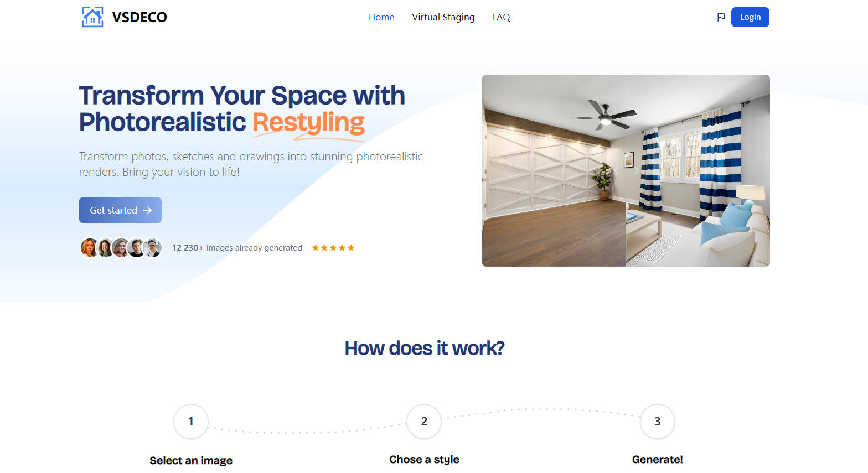This screenshot has width=868, height=473.
Task: Click the furnished after side of the image
Action: click(703, 183)
